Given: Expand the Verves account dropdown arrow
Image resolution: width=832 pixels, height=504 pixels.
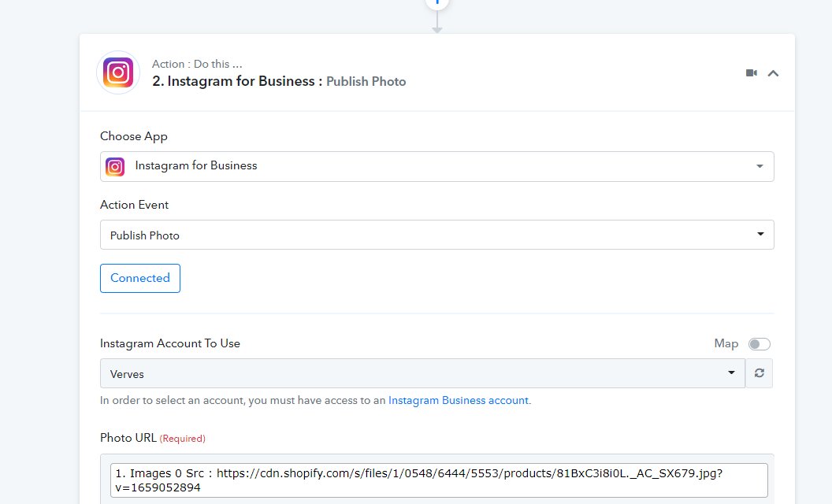Looking at the screenshot, I should (731, 372).
